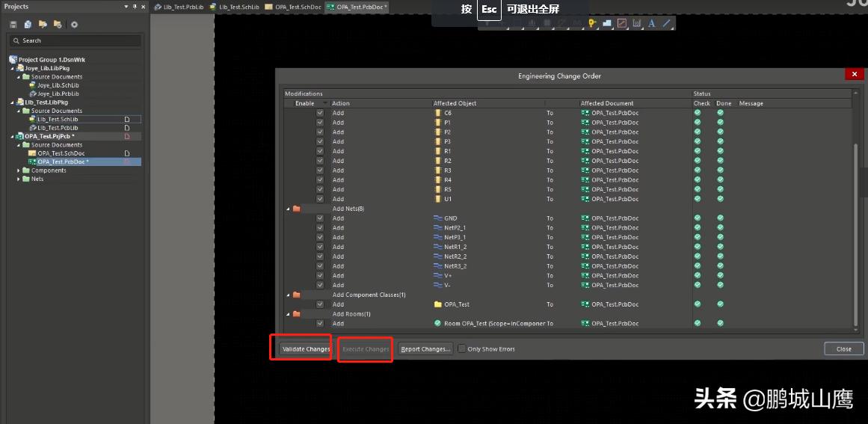Select the interactive routing tool icon
Screen dimensions: 868x424
[x=622, y=23]
